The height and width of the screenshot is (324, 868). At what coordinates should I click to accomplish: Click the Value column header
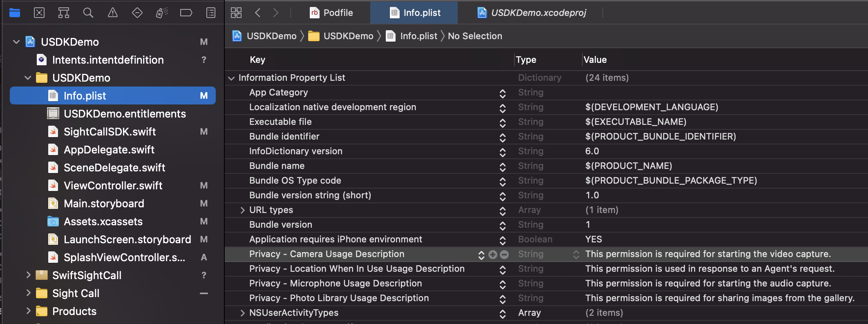(595, 60)
